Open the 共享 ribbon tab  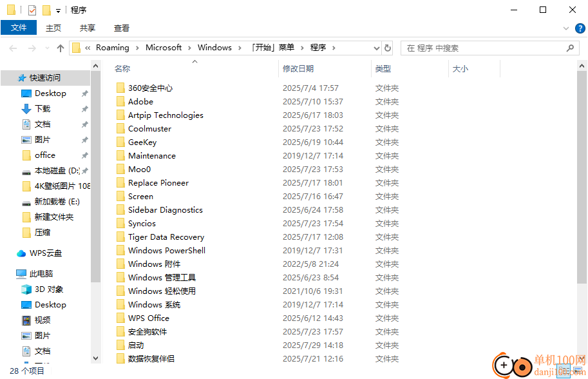click(88, 28)
